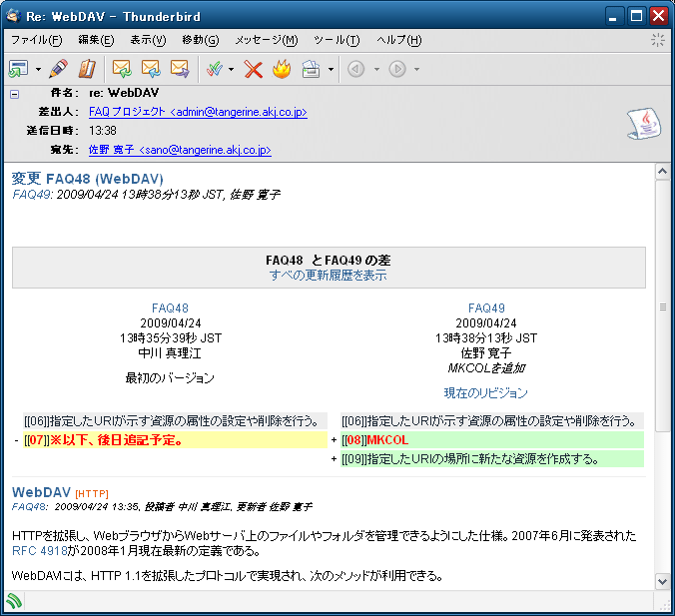Image resolution: width=675 pixels, height=616 pixels.
Task: Open the 移動(G) menu
Action: coord(200,40)
